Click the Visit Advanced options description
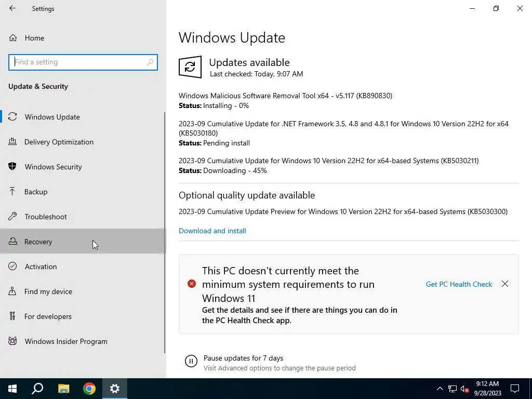The height and width of the screenshot is (399, 532). 280,368
